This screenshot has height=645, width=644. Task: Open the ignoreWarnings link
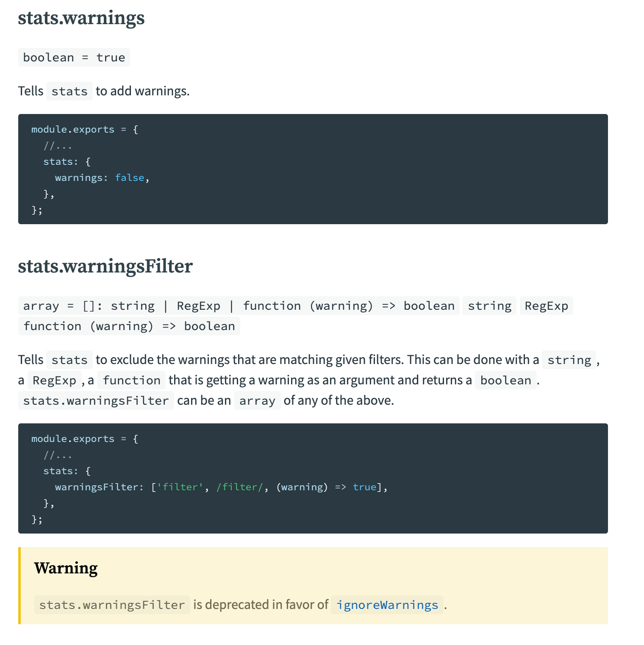click(x=387, y=605)
